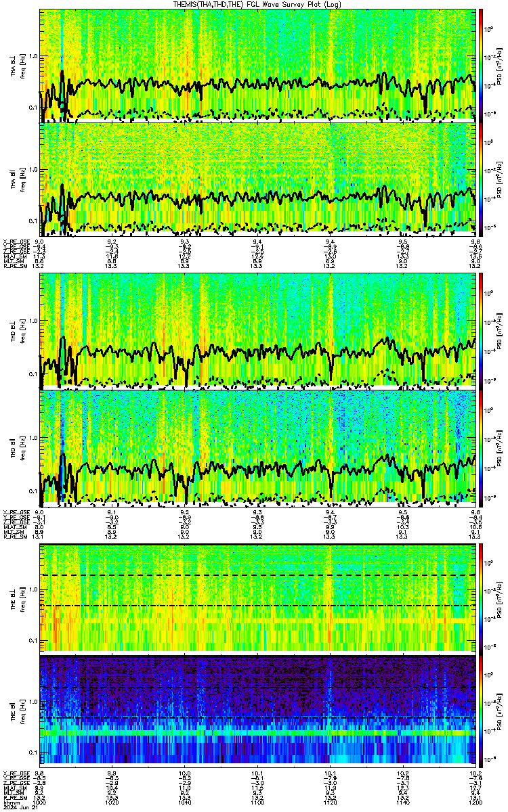Click the MLAT_SM row label under THE panels
This screenshot has height=812, width=508.
[14, 788]
